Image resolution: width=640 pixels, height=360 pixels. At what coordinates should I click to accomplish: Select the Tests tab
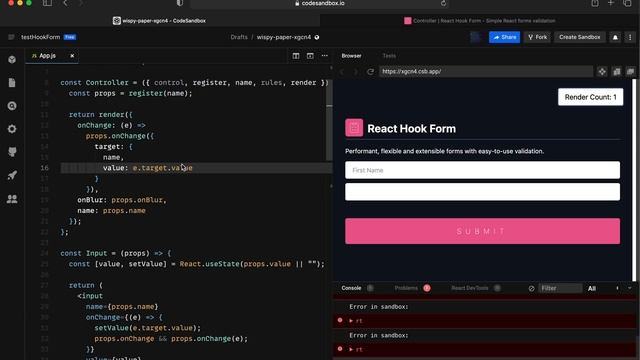(x=389, y=56)
